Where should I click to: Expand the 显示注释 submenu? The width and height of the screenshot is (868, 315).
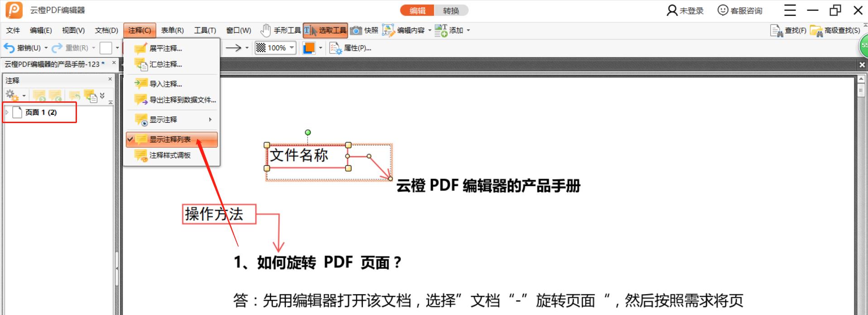click(x=172, y=119)
